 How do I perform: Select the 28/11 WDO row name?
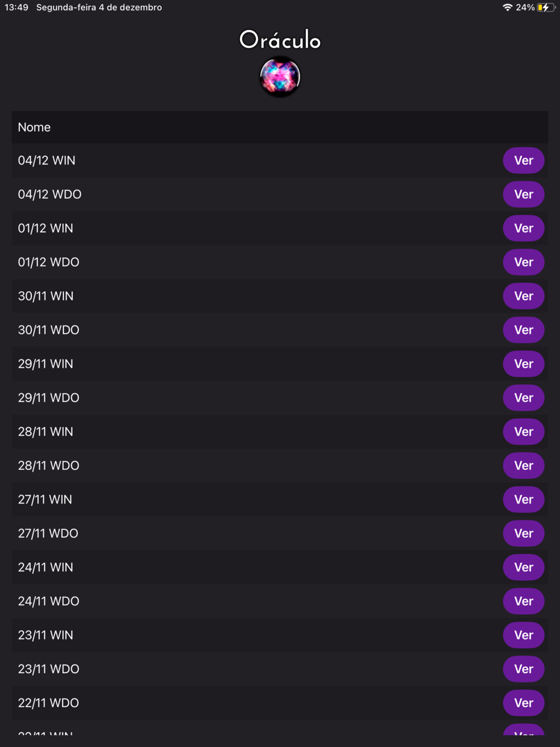tap(49, 465)
